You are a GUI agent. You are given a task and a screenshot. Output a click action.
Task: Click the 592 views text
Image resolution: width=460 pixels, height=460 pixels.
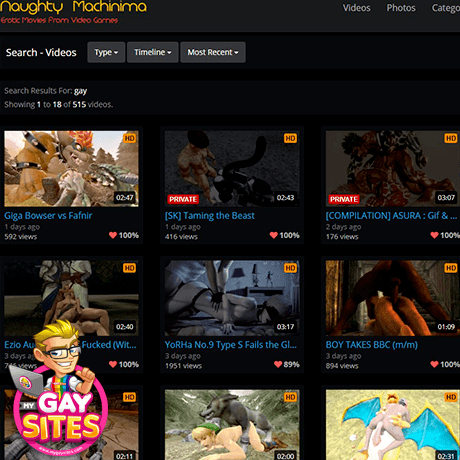[x=21, y=237]
